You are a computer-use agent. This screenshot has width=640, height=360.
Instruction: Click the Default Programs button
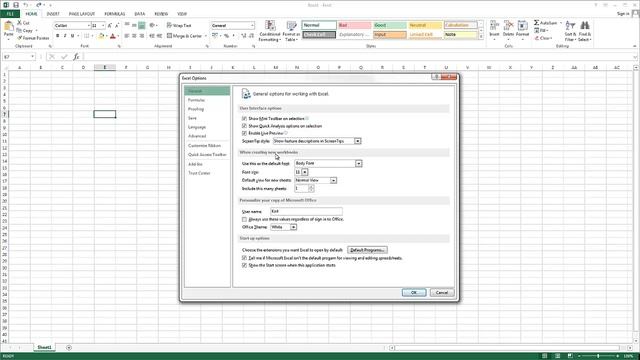click(x=367, y=250)
